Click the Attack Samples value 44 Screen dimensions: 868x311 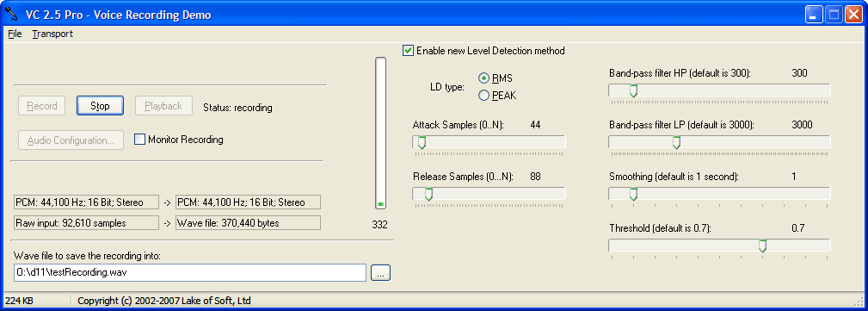pos(535,125)
